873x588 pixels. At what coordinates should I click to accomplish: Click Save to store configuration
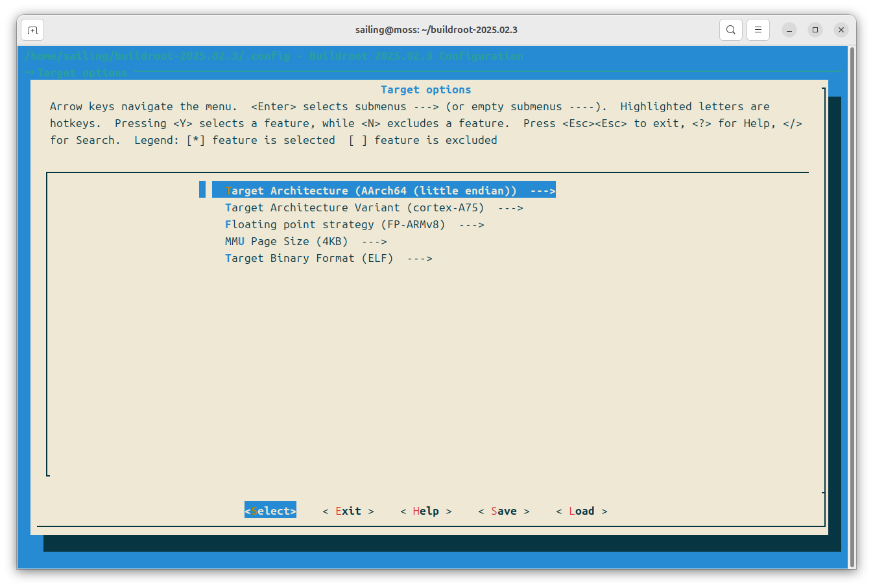point(503,511)
